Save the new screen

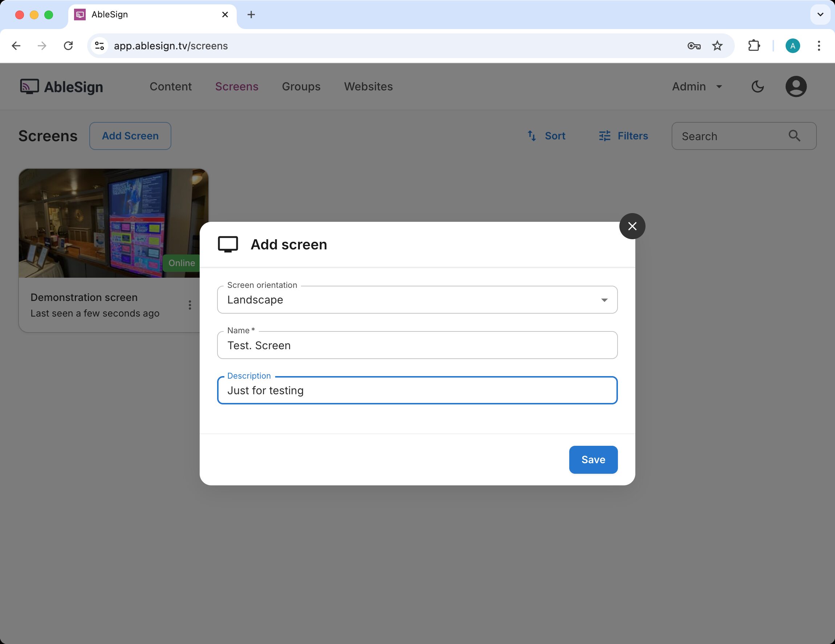pyautogui.click(x=593, y=459)
